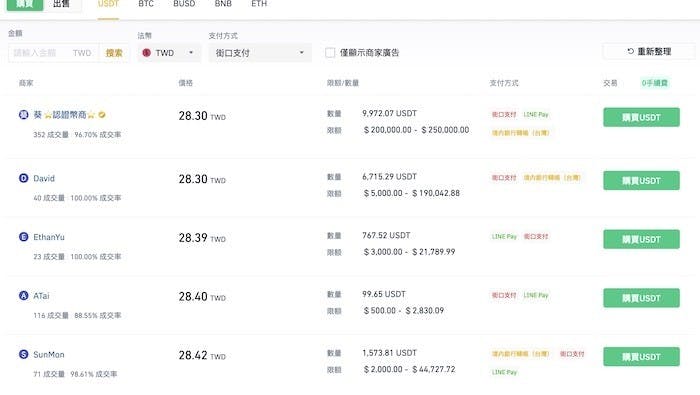Expand the 街口支付 payment method dropdown
The image size is (700, 395).
pos(260,53)
